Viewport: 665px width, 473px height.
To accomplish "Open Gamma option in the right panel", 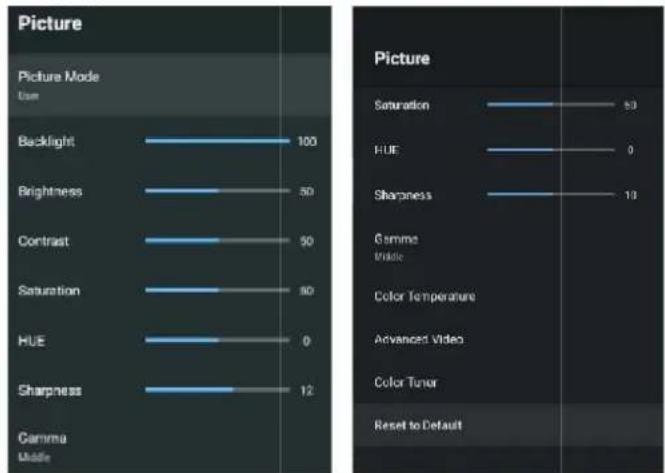I will (508, 246).
